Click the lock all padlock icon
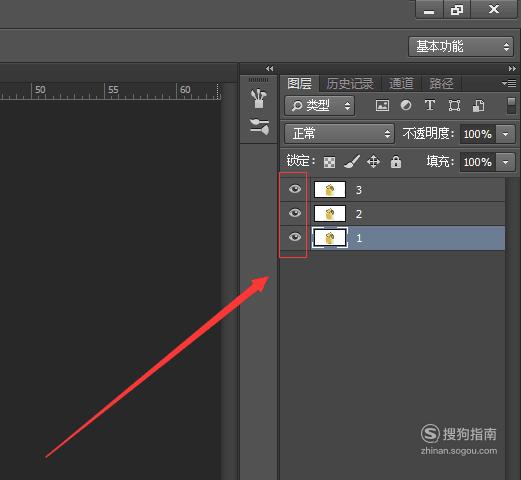 (x=396, y=162)
